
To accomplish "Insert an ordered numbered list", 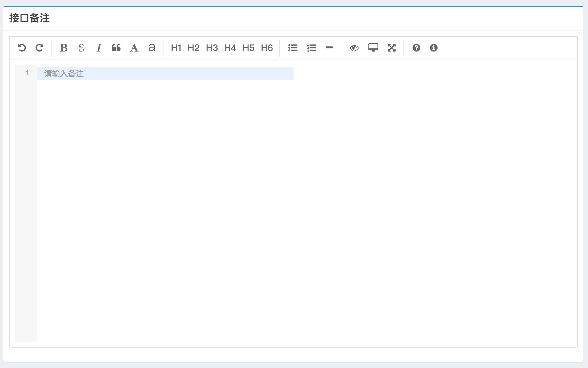I will click(311, 48).
